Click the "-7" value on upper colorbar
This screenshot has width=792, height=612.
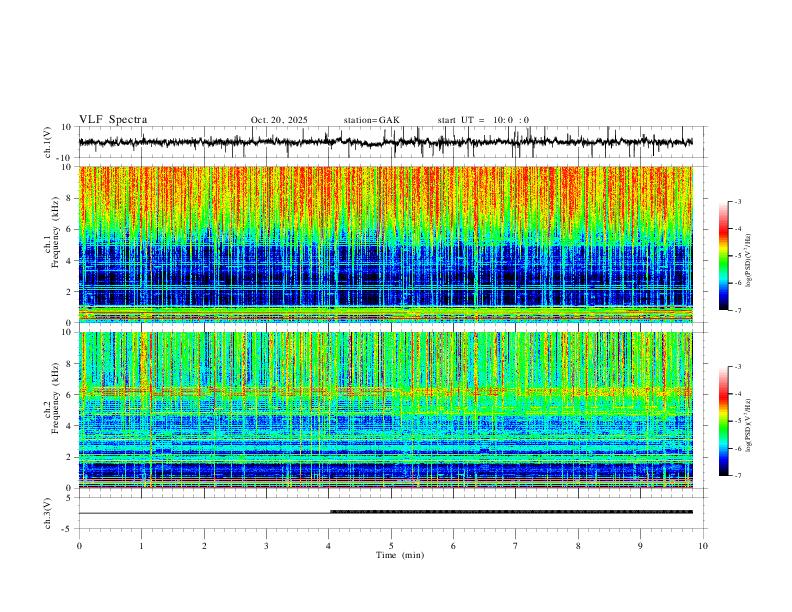point(737,311)
